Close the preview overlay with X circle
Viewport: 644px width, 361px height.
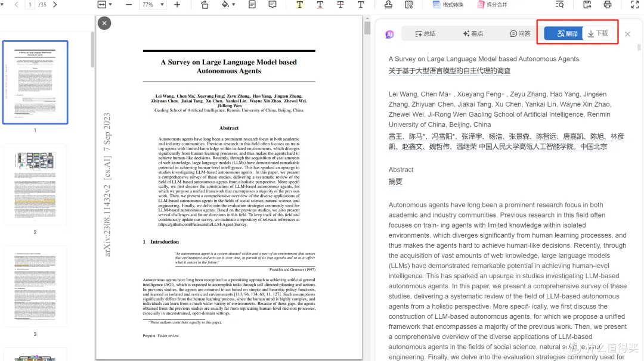click(104, 23)
